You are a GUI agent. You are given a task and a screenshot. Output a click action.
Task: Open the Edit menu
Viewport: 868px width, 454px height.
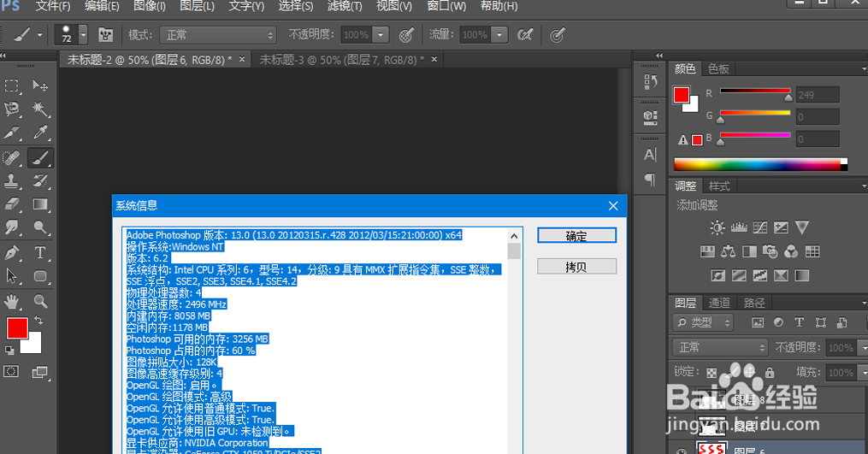[102, 6]
